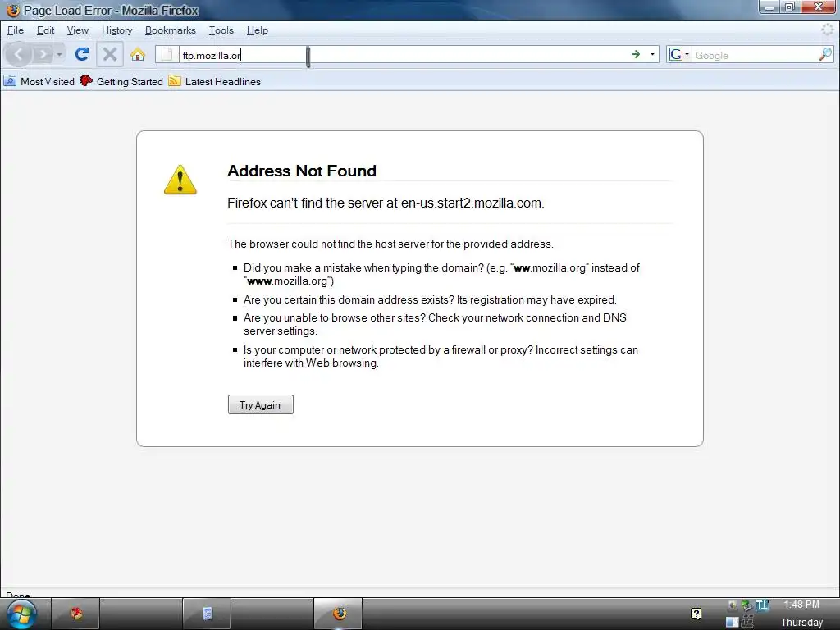The height and width of the screenshot is (630, 840).
Task: Open the Windows Start orb
Action: (x=21, y=614)
